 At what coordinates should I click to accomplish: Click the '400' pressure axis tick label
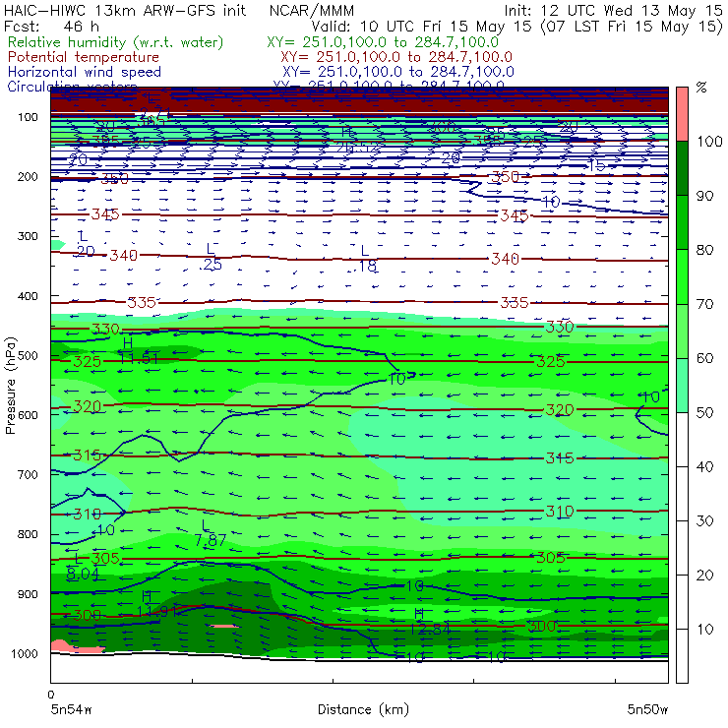pyautogui.click(x=28, y=296)
